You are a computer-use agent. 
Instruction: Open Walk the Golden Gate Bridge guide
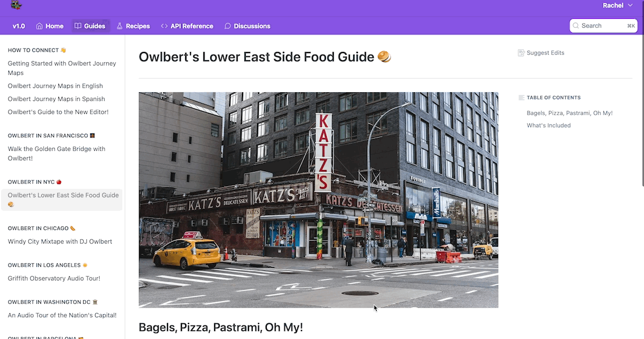tap(57, 153)
